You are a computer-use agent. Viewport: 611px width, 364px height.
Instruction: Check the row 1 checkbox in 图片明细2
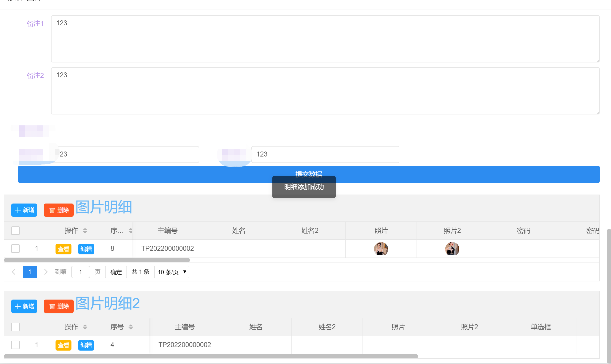coord(15,345)
